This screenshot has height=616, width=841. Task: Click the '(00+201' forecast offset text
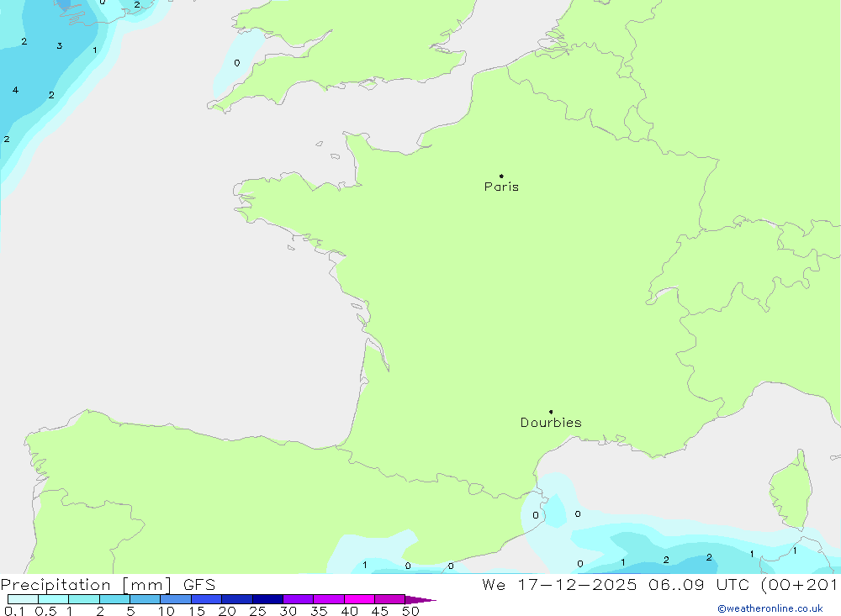click(800, 585)
